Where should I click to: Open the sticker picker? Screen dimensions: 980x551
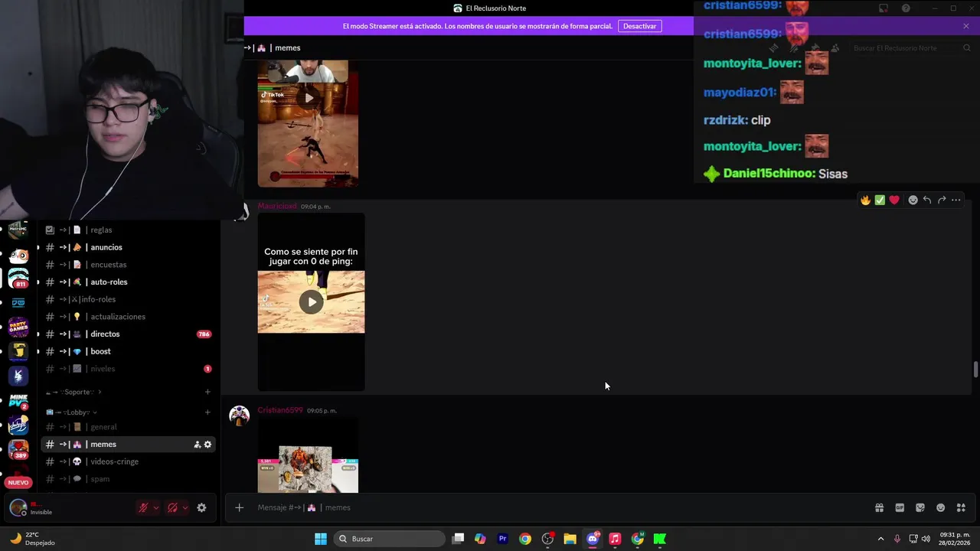tap(920, 507)
